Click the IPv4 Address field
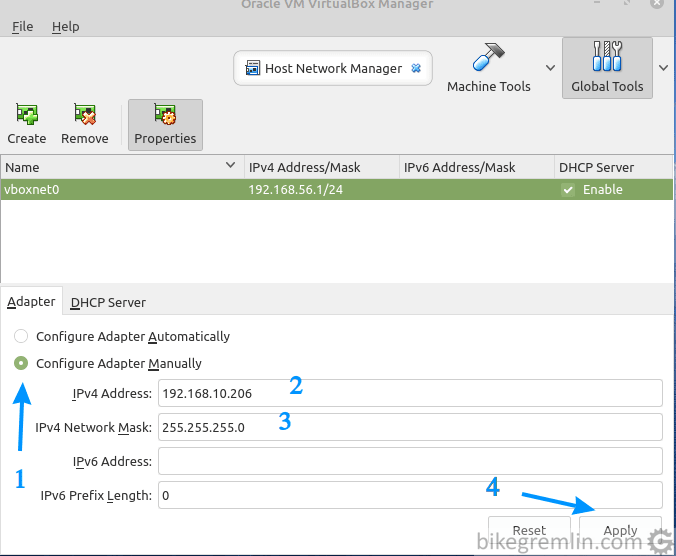The width and height of the screenshot is (676, 556). pos(410,393)
